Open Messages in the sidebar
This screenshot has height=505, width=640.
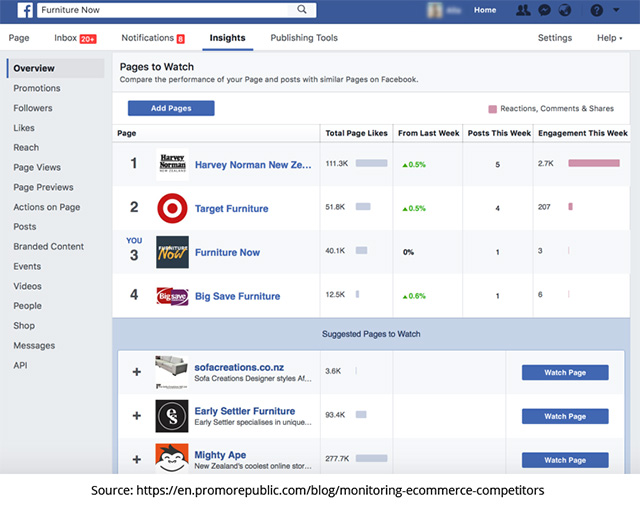[x=34, y=345]
